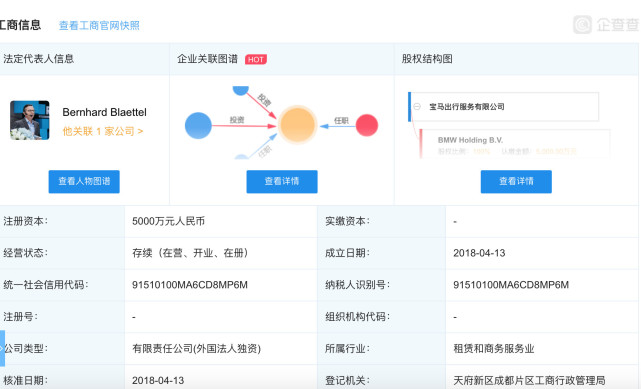This screenshot has height=389, width=641.
Task: Click the HOT badge beside 企业关联图谱
Action: tap(256, 59)
